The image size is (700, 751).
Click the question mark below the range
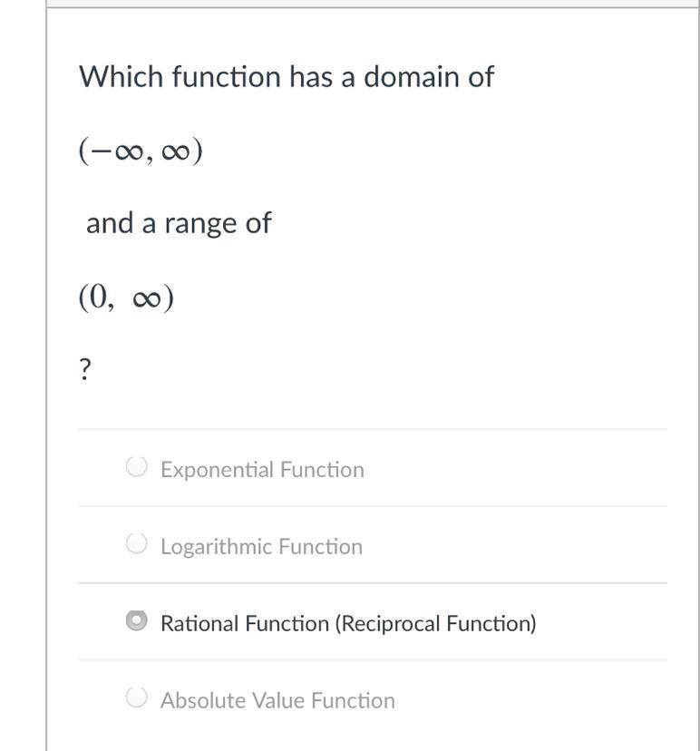85,369
